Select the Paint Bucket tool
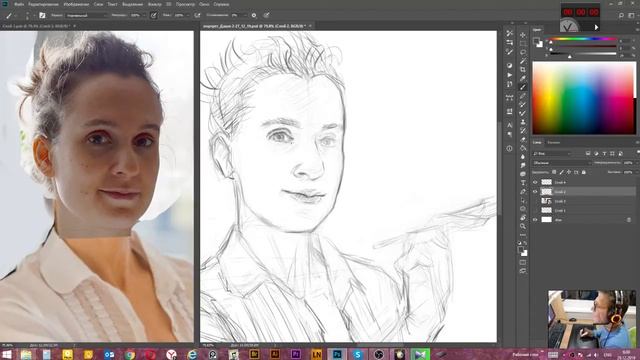Image resolution: width=640 pixels, height=360 pixels. coord(523,148)
